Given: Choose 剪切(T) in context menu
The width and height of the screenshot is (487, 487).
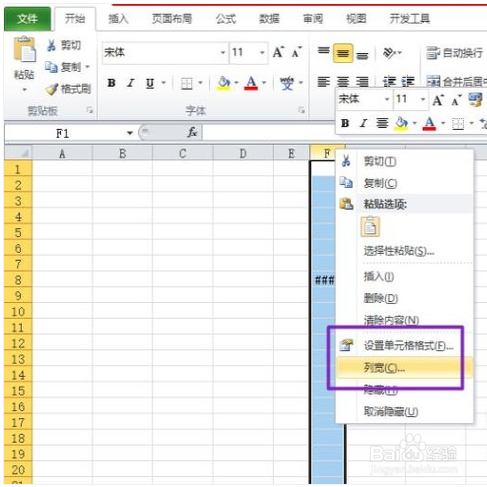Looking at the screenshot, I should (x=404, y=161).
